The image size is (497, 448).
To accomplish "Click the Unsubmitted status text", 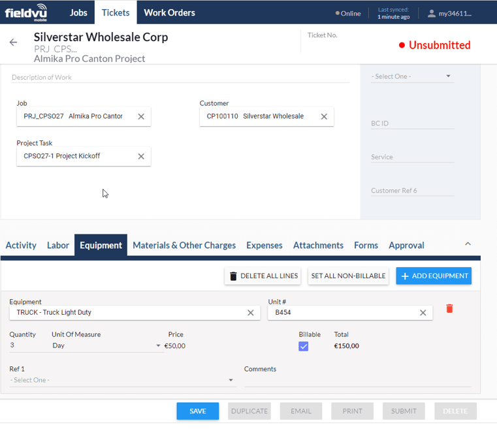I will 440,45.
